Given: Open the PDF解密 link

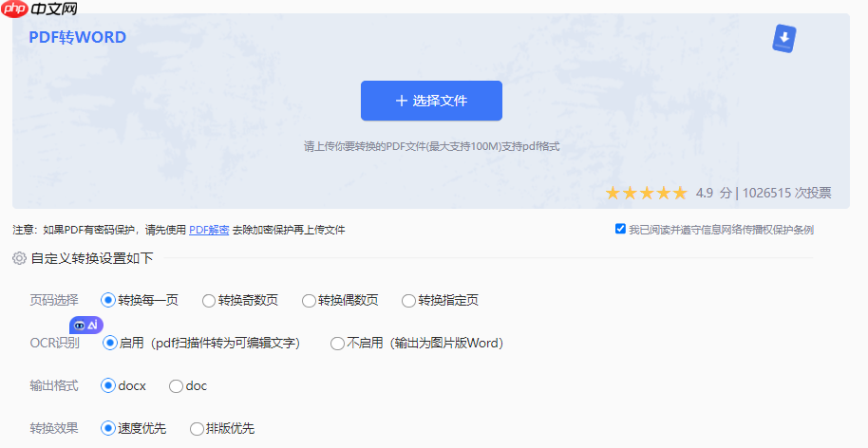Looking at the screenshot, I should tap(209, 230).
